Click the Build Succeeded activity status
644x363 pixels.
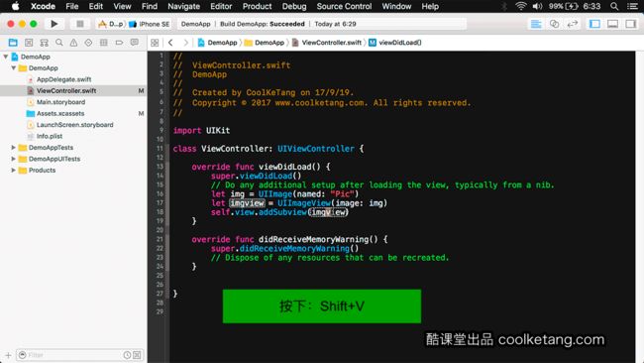[263, 24]
